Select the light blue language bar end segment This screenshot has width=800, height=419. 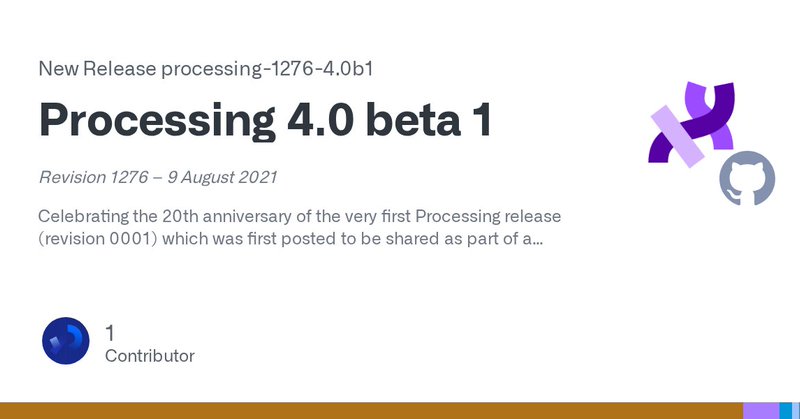796,411
